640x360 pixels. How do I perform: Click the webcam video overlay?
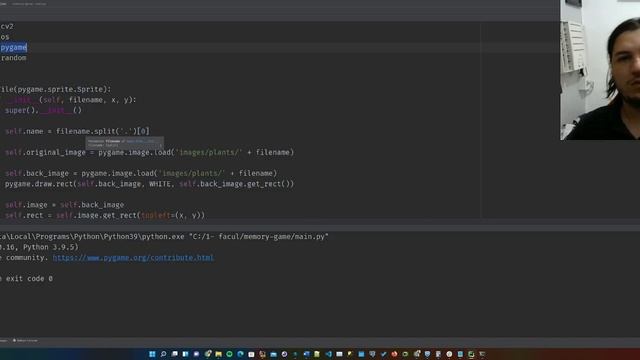tap(600, 70)
